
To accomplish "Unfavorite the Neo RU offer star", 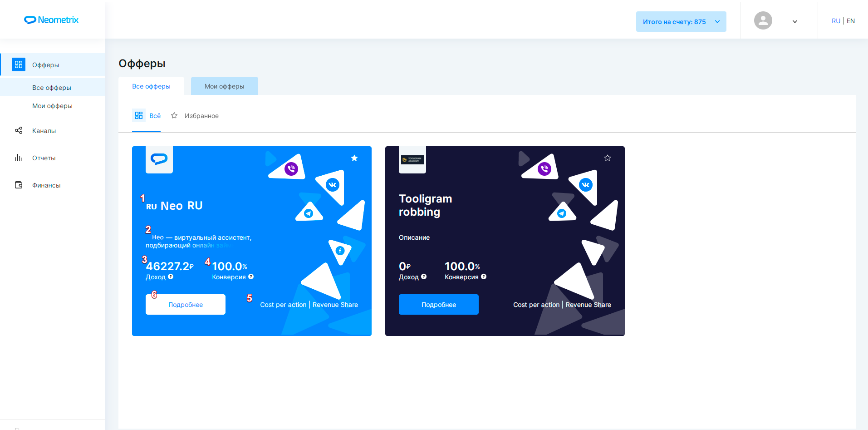I will [x=354, y=158].
